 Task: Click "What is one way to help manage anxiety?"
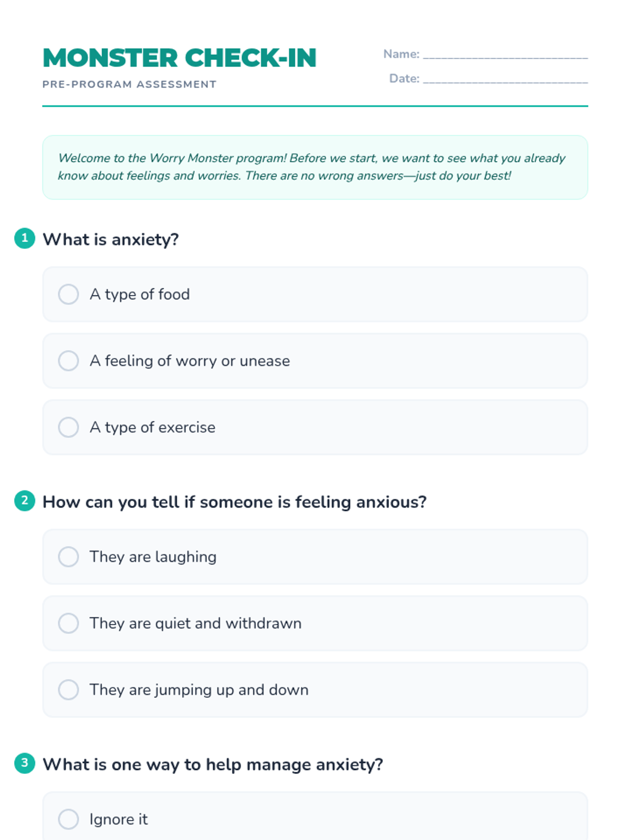pyautogui.click(x=213, y=765)
